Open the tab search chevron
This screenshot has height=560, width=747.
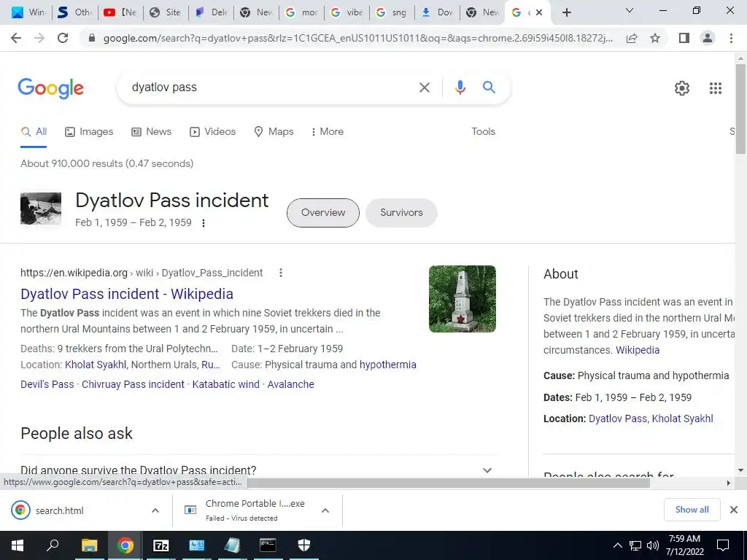(630, 10)
